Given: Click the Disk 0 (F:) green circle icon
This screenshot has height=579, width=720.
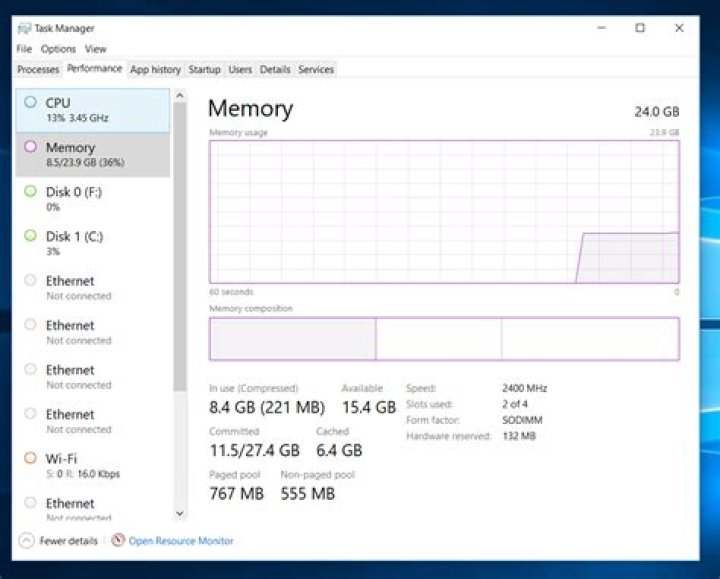Looking at the screenshot, I should pyautogui.click(x=30, y=191).
